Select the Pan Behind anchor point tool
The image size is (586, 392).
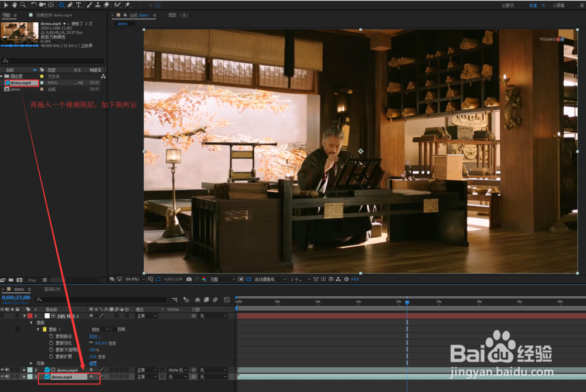point(51,5)
